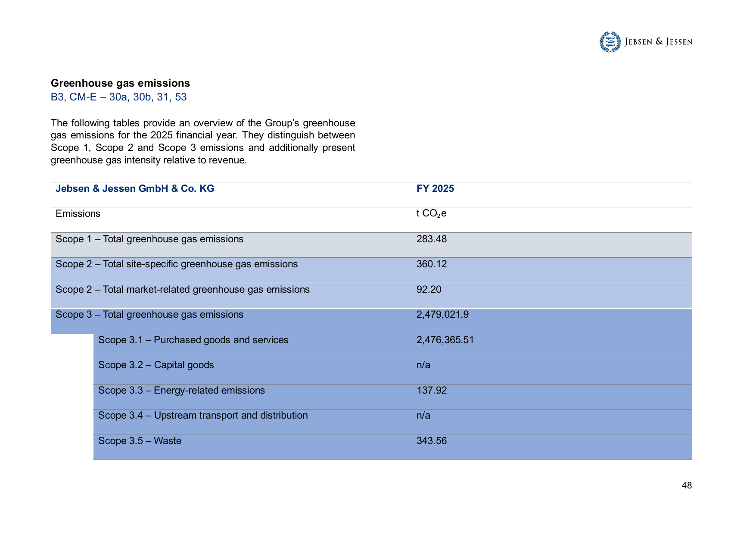
Task: Click "Scope 3.3 – Energy-related emissions" label
Action: coord(182,391)
